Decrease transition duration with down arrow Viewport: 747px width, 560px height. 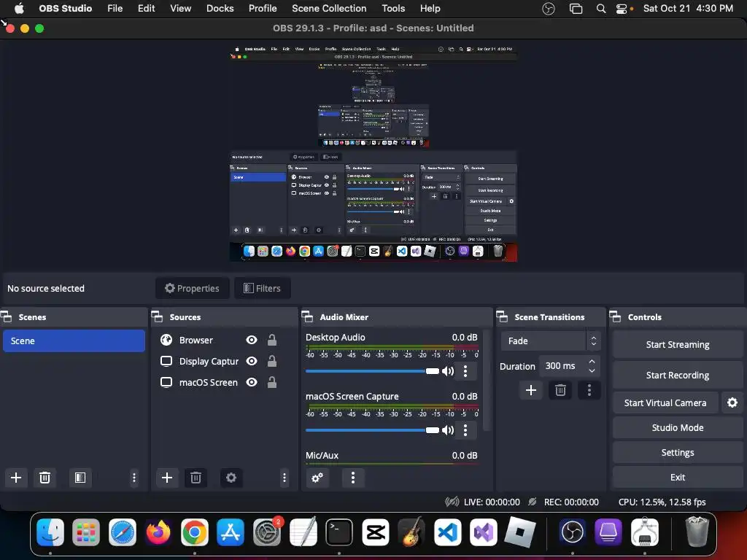(x=592, y=370)
